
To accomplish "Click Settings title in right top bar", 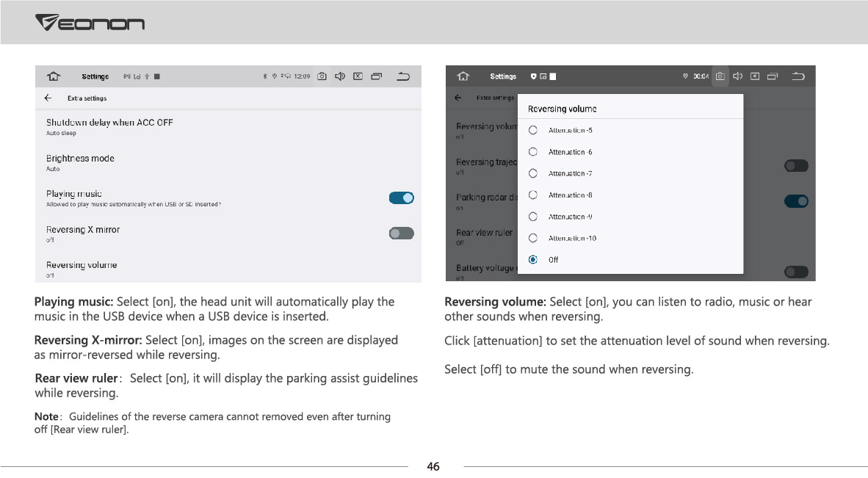I will [x=503, y=76].
